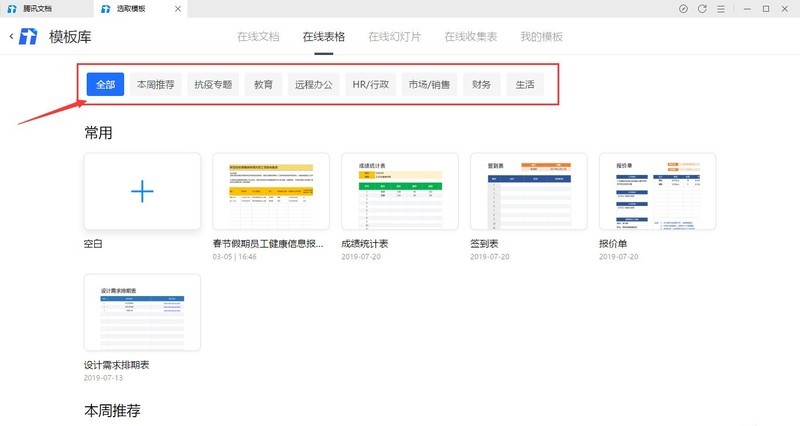The width and height of the screenshot is (800, 426).
Task: Open the 报价单 template thumbnail
Action: [658, 191]
